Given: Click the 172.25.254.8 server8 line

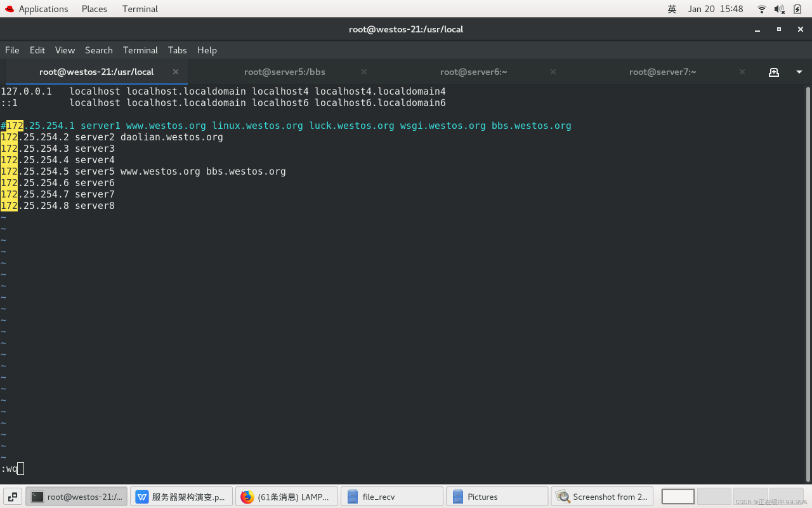Looking at the screenshot, I should [58, 206].
